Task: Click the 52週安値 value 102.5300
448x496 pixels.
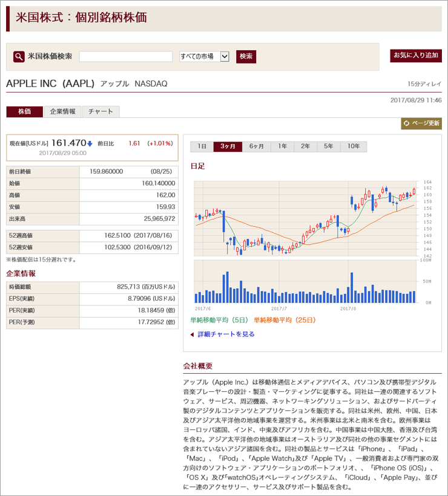Action: coord(117,247)
